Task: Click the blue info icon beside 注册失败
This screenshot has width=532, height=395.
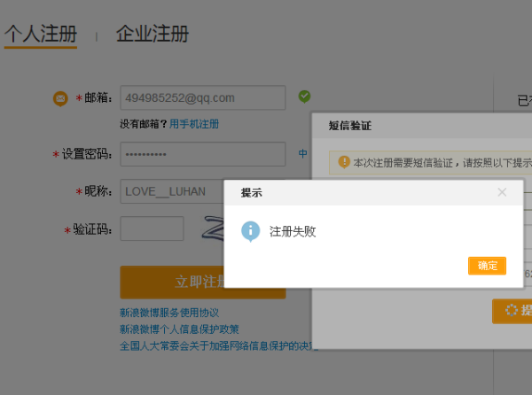Action: point(250,231)
